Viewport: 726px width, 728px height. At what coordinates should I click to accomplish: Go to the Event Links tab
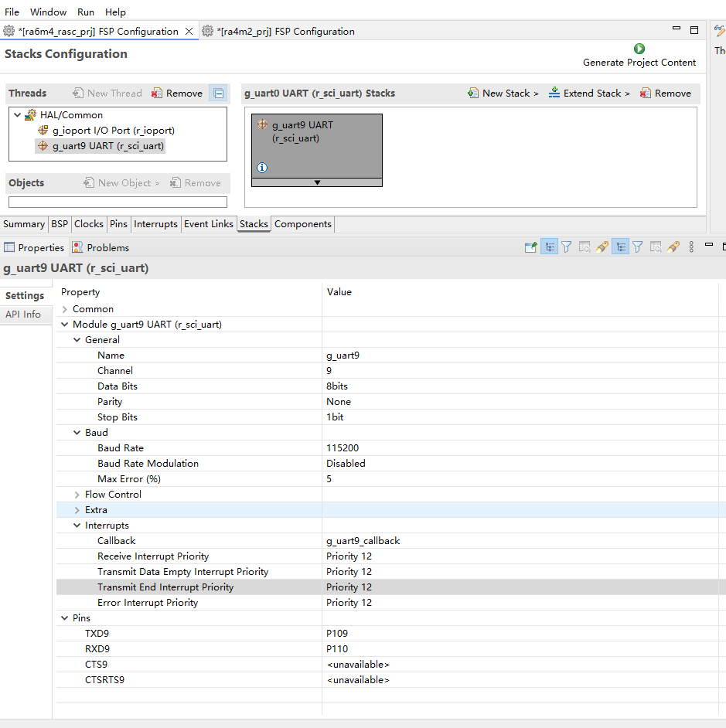pyautogui.click(x=209, y=224)
